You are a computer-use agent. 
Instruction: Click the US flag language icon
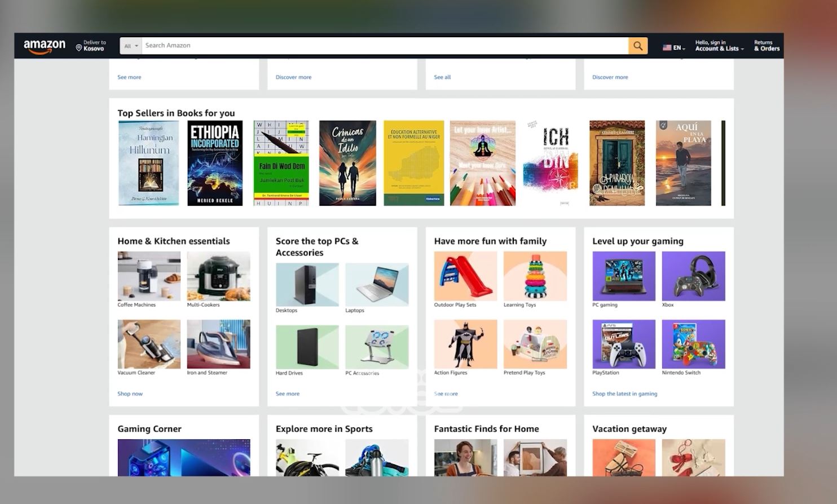(x=667, y=48)
